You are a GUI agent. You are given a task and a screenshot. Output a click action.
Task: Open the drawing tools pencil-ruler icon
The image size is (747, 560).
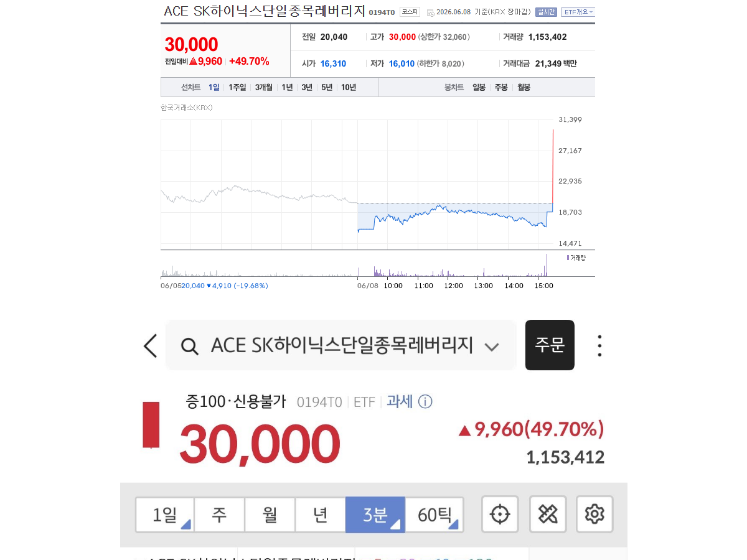coord(548,515)
